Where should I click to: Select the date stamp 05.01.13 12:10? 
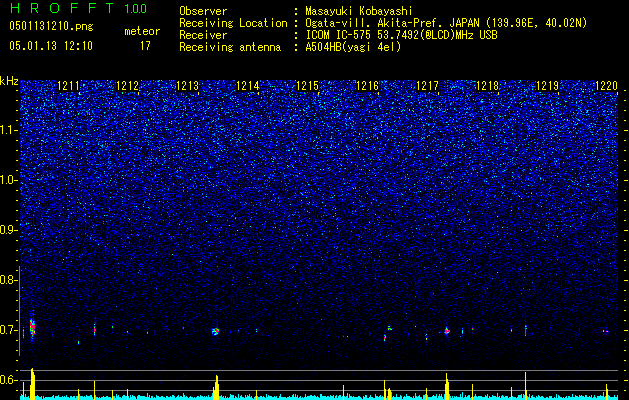pos(51,46)
